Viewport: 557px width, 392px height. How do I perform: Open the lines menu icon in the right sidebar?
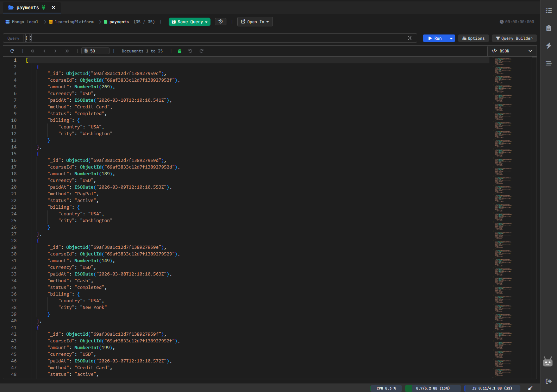click(x=549, y=63)
